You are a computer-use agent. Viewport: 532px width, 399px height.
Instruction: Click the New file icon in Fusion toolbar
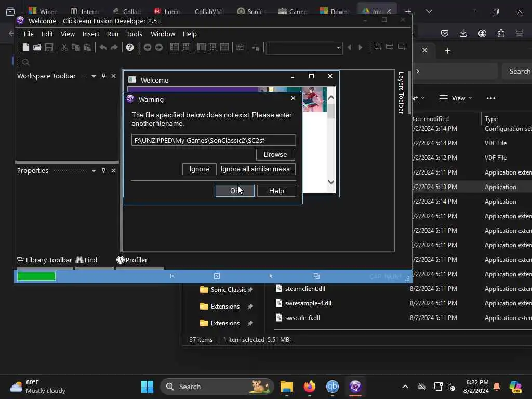pyautogui.click(x=26, y=47)
